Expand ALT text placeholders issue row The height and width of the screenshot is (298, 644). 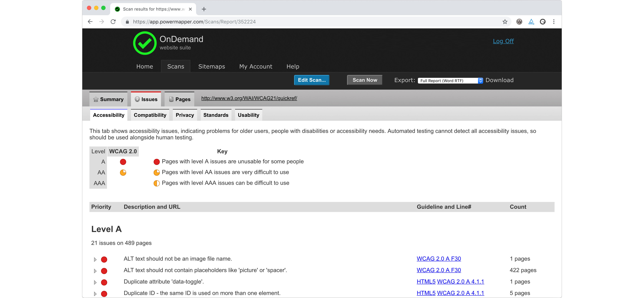tap(95, 271)
